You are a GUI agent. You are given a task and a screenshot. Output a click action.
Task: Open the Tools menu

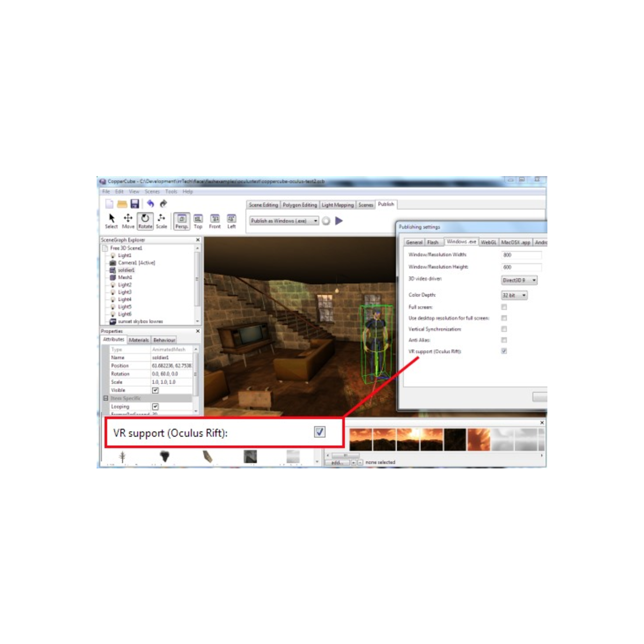[171, 191]
